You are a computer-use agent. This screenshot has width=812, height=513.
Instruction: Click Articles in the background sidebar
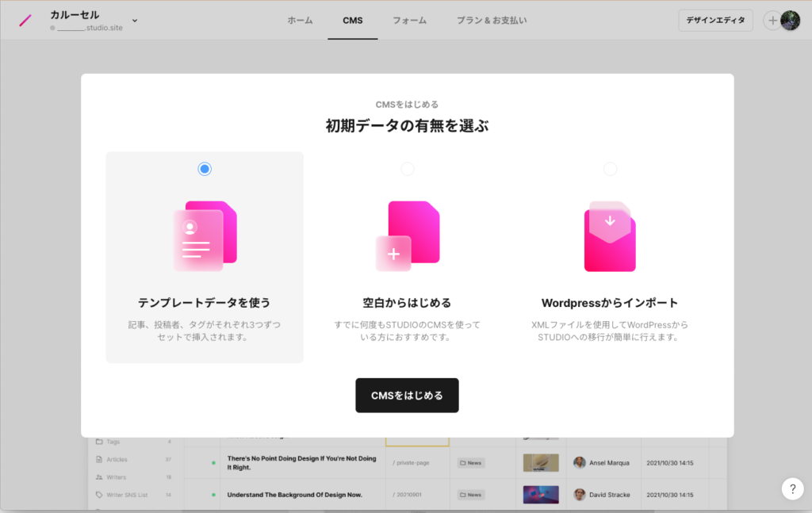tap(117, 460)
